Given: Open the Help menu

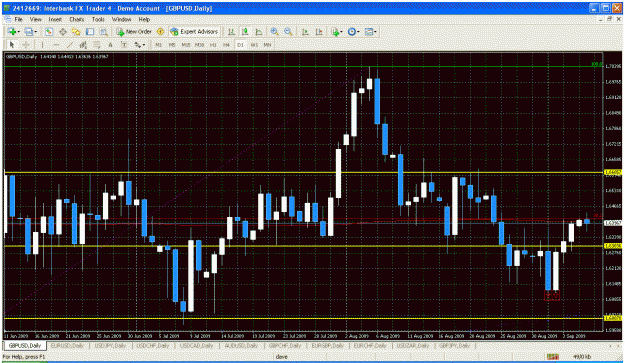Looking at the screenshot, I should [144, 19].
